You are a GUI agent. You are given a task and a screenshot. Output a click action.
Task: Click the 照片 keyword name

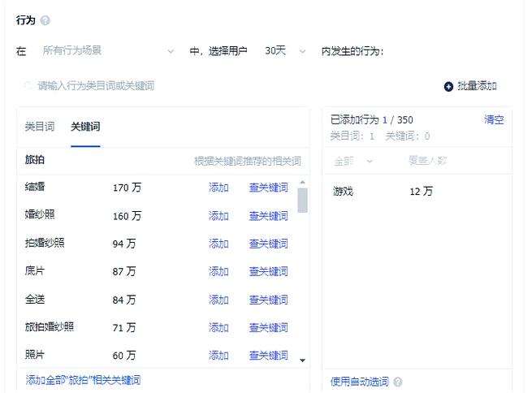pyautogui.click(x=35, y=355)
